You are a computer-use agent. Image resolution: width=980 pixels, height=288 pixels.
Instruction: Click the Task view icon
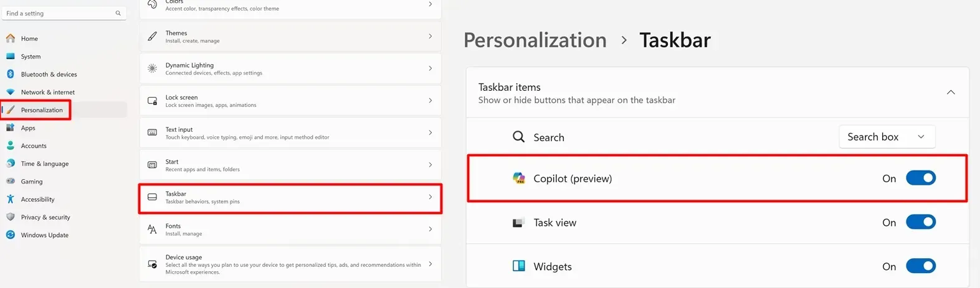[x=518, y=223]
